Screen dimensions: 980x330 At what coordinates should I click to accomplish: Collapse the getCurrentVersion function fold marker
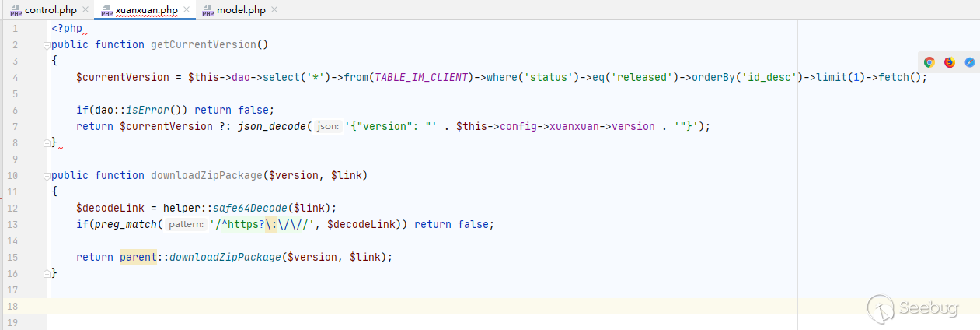47,44
